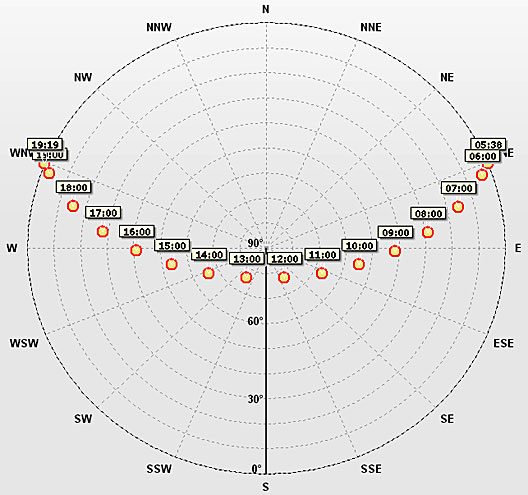Click the sun marker under the 12:00 label

[x=284, y=277]
